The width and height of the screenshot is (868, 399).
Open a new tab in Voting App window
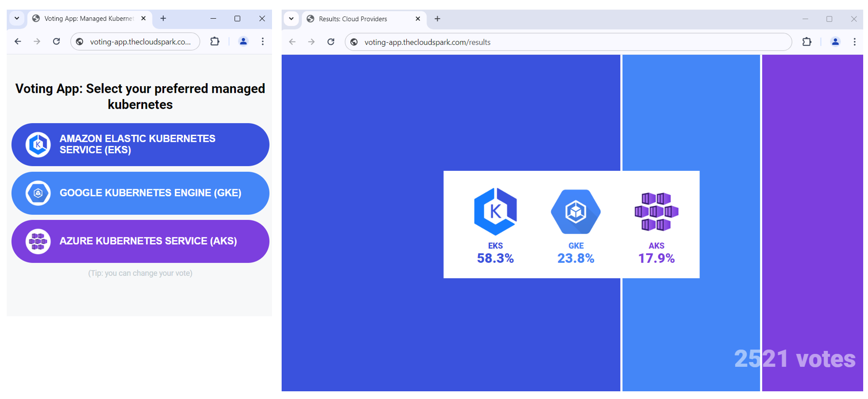[x=163, y=18]
